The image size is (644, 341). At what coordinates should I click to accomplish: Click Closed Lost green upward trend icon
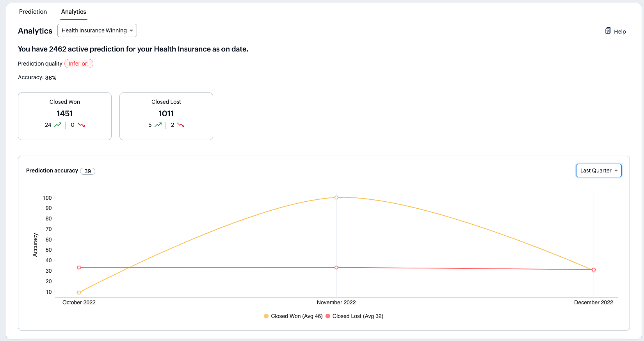(x=158, y=125)
